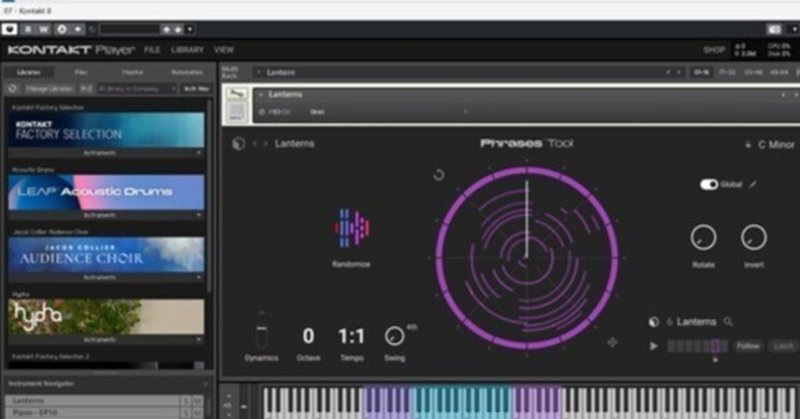Toggle the MIDI Ch power icon on Lanterns

pyautogui.click(x=262, y=112)
